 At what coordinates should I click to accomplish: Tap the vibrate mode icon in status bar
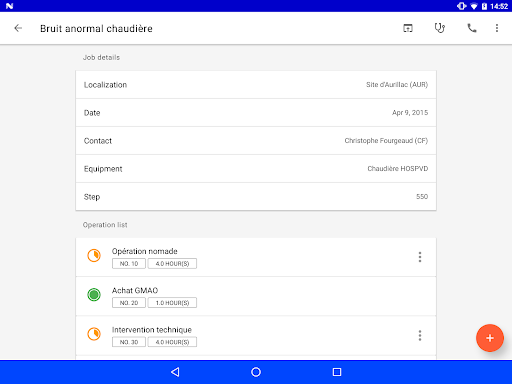[461, 6]
